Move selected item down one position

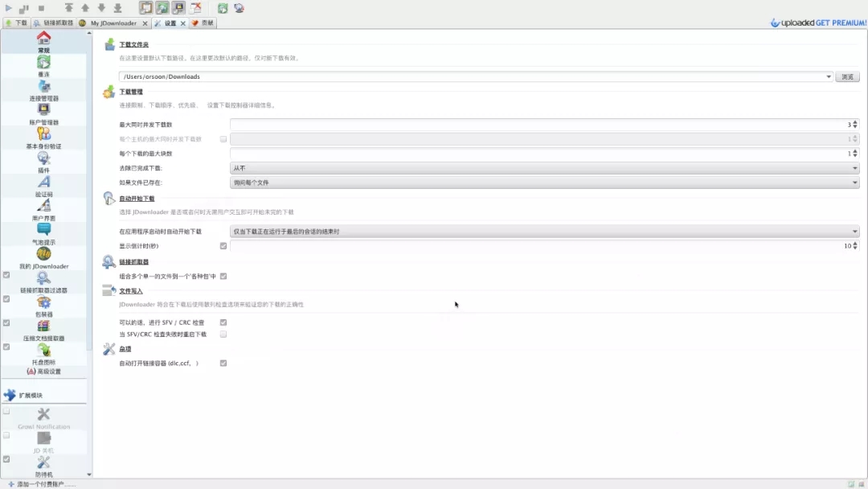[x=101, y=8]
